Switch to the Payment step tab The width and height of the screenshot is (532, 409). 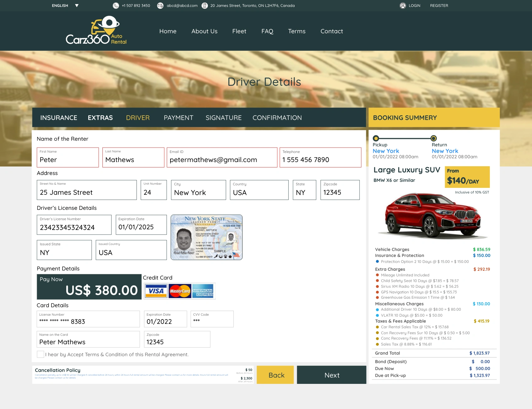tap(178, 118)
